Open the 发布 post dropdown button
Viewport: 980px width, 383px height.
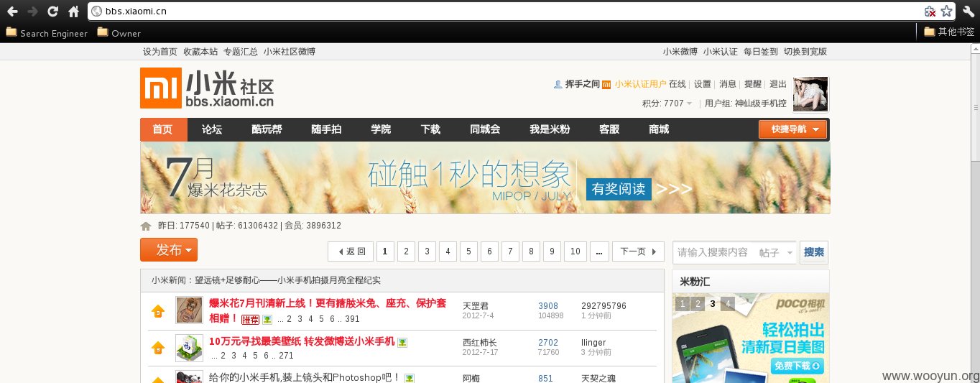pyautogui.click(x=169, y=250)
